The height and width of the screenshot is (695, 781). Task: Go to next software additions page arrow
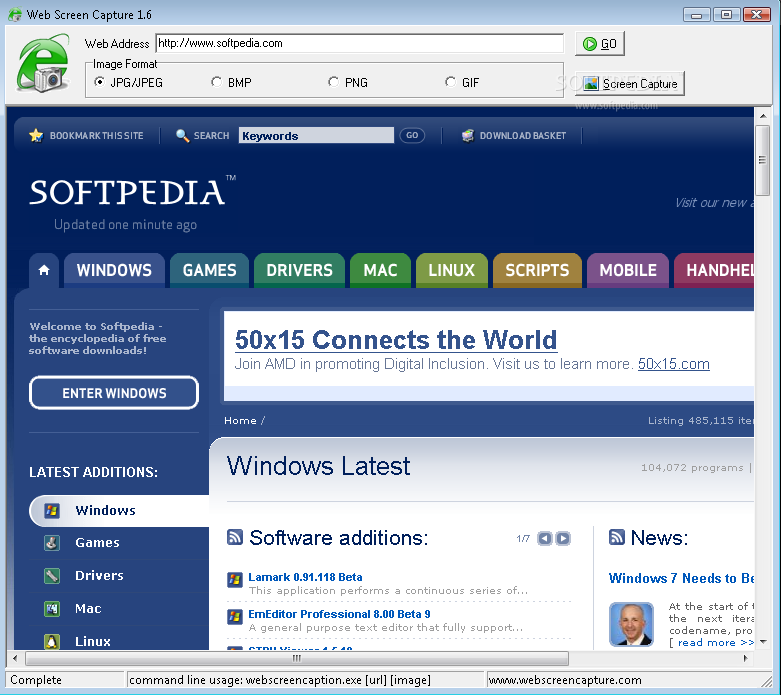[563, 539]
